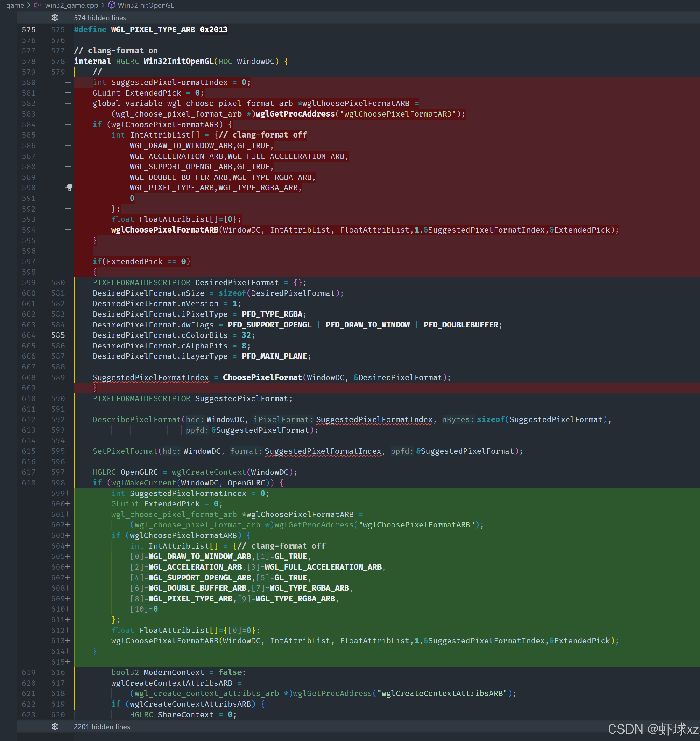
Task: Click original line number 575 in gutter
Action: pos(29,30)
